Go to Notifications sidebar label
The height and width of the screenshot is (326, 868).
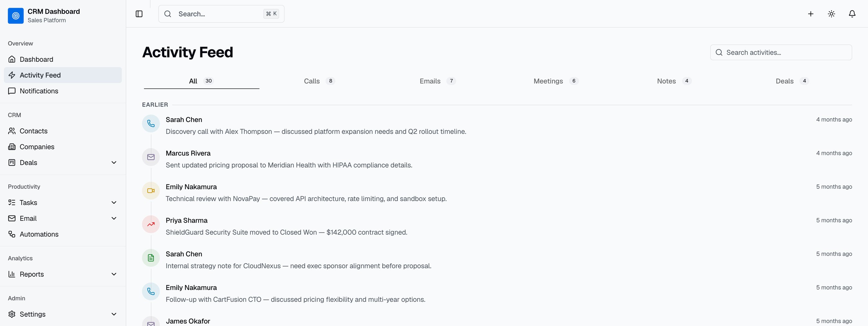39,91
